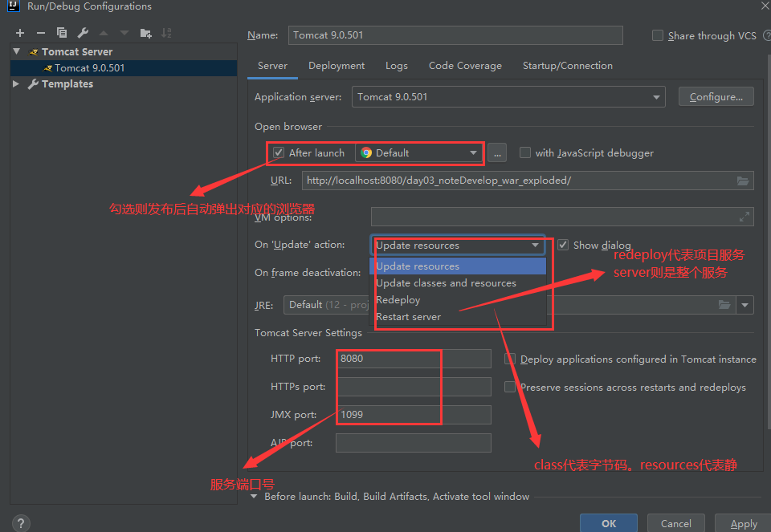Image resolution: width=771 pixels, height=532 pixels.
Task: Choose Redeploy option in list
Action: (x=458, y=299)
